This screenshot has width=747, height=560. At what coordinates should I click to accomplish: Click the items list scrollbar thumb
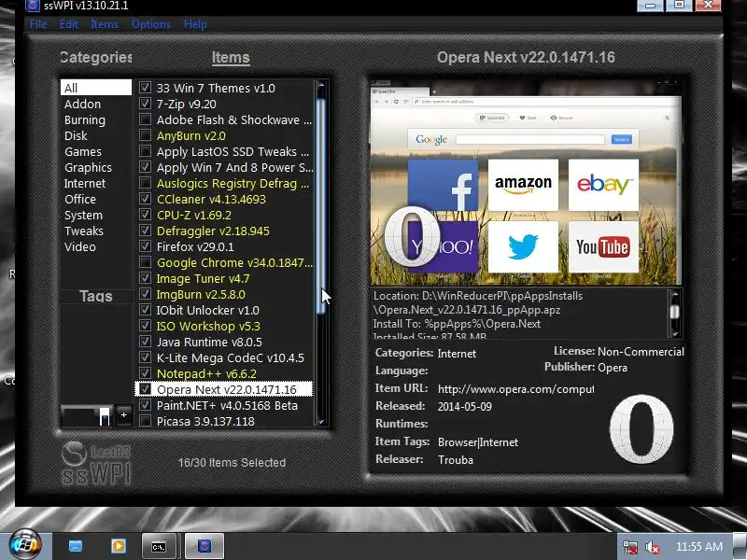pyautogui.click(x=320, y=204)
